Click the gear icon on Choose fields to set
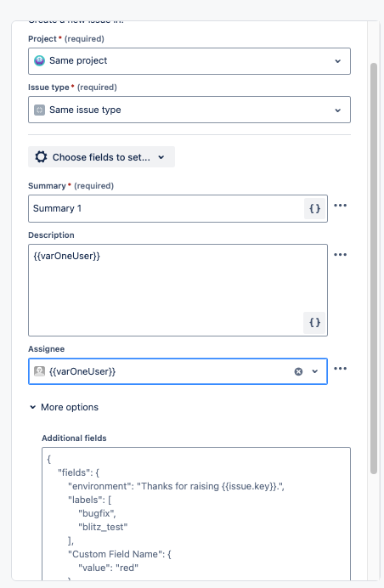 click(41, 156)
